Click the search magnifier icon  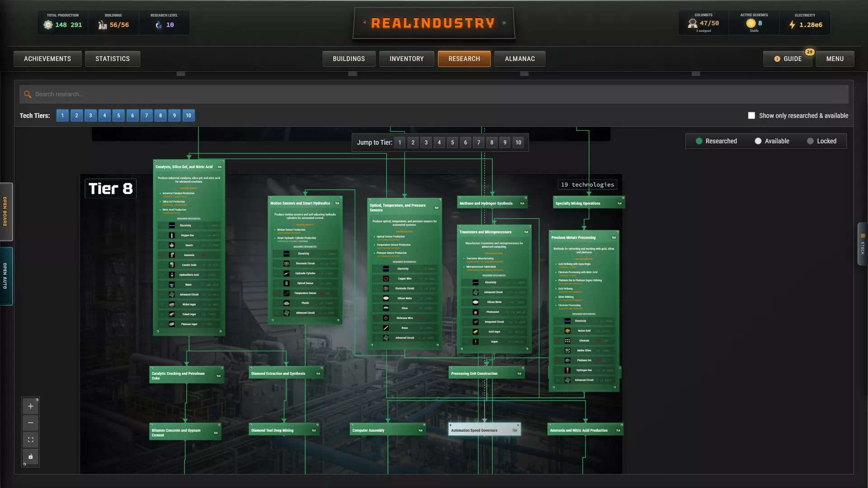tap(28, 94)
